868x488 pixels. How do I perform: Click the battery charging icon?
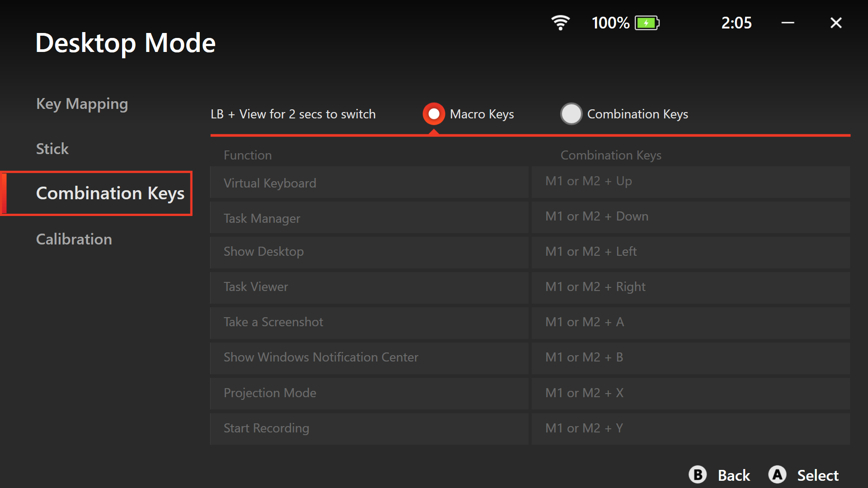[x=647, y=23]
